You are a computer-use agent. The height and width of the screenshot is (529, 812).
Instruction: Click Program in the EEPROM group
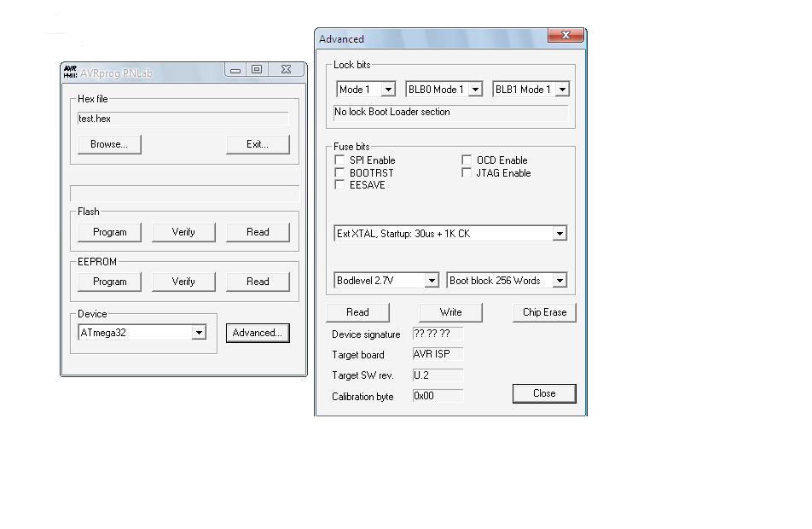[109, 282]
